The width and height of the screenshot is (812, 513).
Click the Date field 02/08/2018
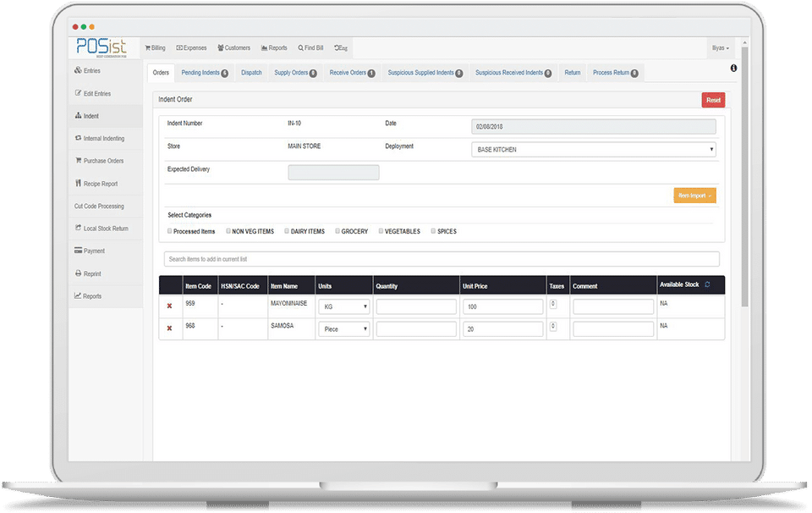pos(594,126)
